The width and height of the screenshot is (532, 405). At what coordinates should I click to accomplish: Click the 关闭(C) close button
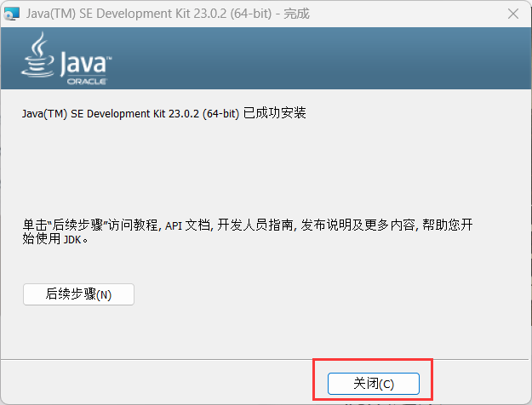tap(374, 384)
